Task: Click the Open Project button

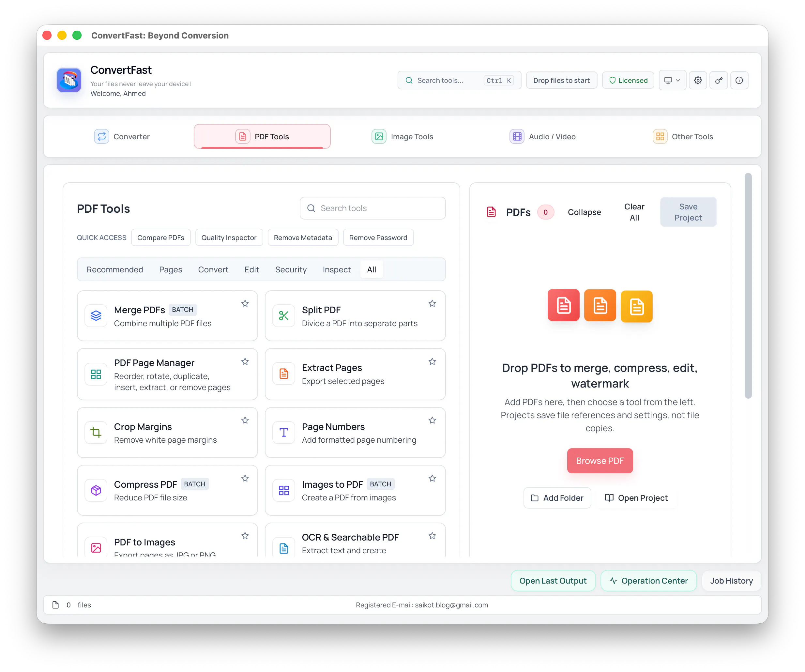Action: coord(636,498)
